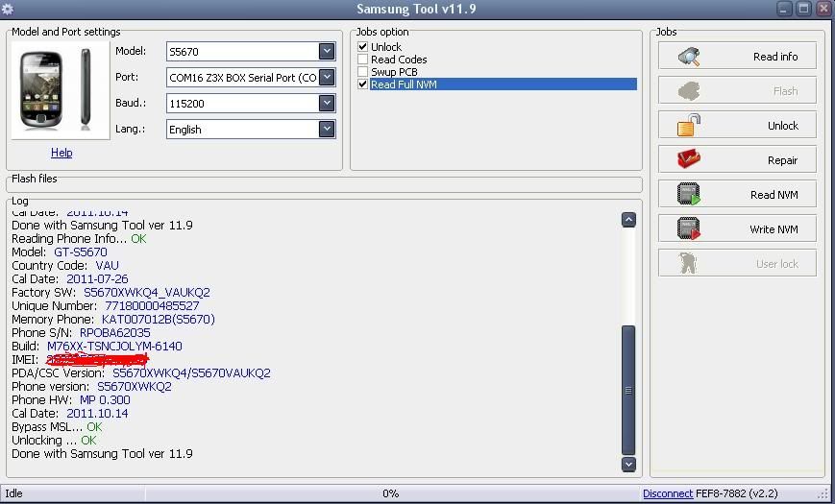Click the 'Cal Date: 2011-07-26' line

(70, 278)
